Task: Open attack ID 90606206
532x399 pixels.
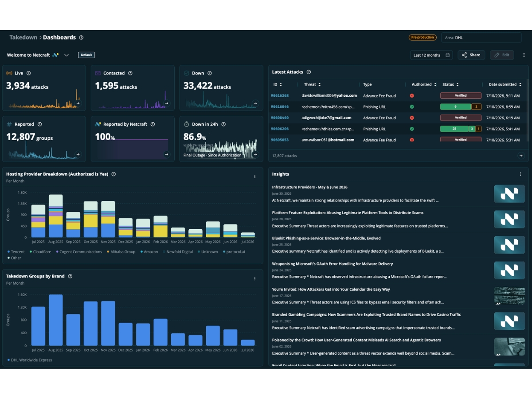Action: (x=280, y=129)
